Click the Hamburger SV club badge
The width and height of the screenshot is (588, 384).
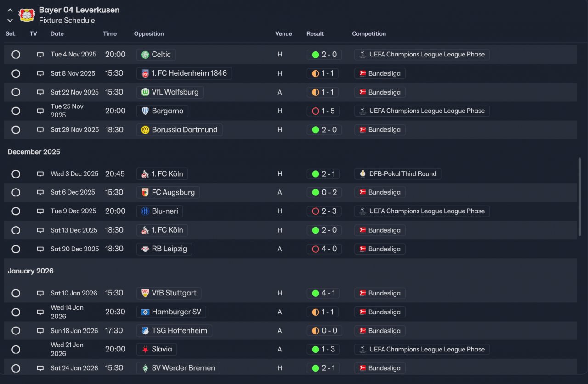coord(145,312)
